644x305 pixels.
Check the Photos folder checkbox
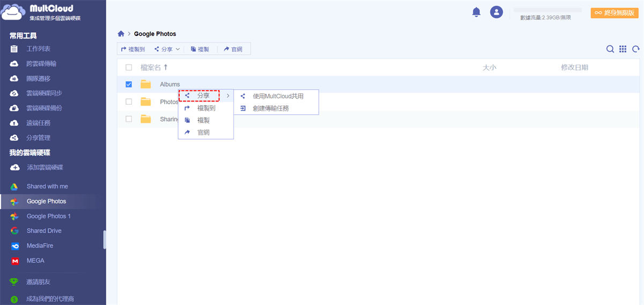pyautogui.click(x=128, y=101)
